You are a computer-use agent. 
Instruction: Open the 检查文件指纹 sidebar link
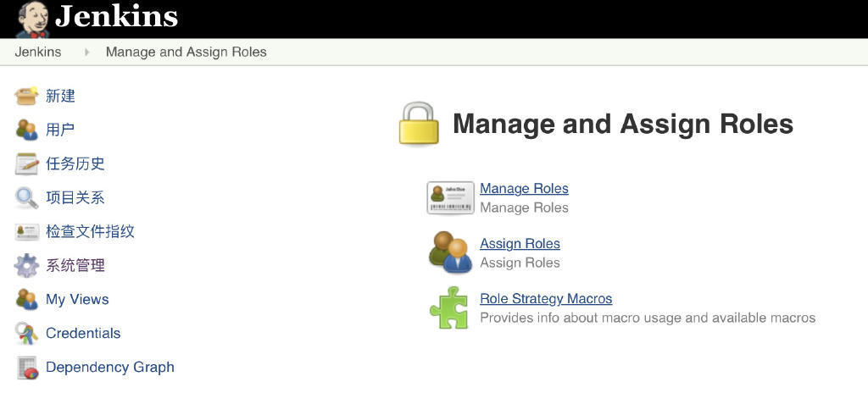[x=90, y=231]
